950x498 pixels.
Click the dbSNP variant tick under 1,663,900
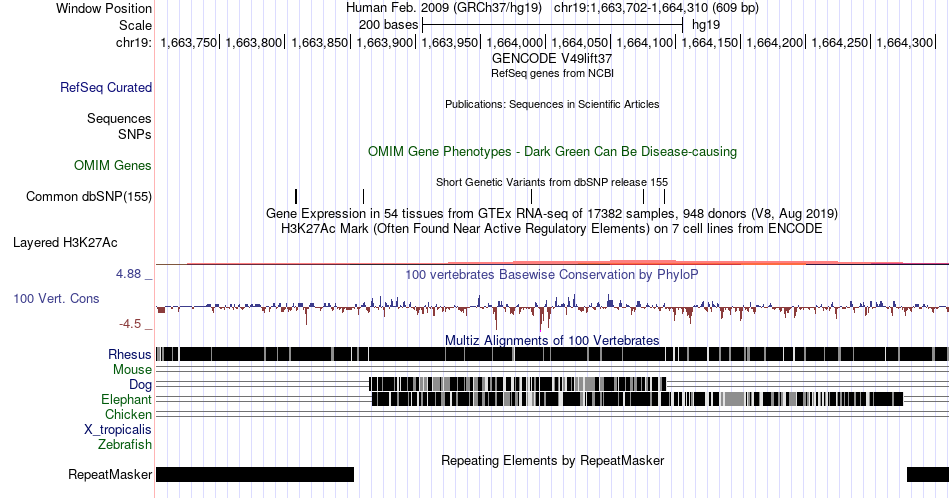click(364, 196)
